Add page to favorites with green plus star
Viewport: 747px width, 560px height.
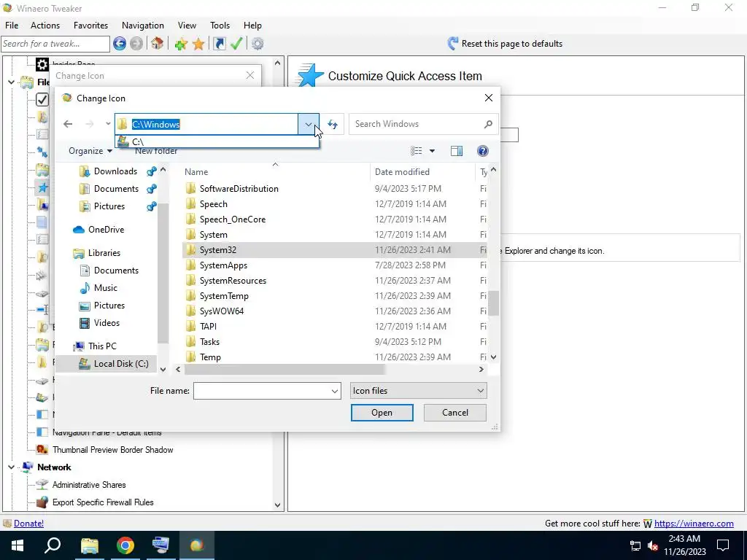coord(181,44)
